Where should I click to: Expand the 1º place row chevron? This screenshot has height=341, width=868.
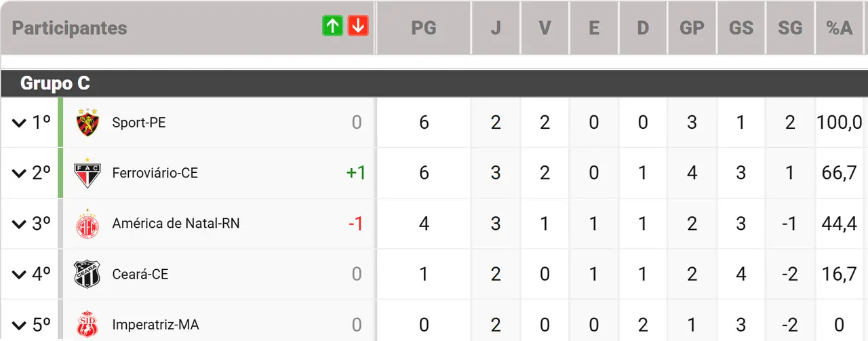[x=18, y=123]
